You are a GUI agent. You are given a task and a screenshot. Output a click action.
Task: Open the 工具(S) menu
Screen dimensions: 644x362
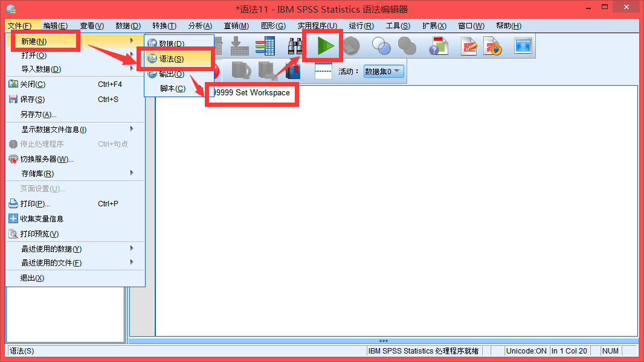398,26
